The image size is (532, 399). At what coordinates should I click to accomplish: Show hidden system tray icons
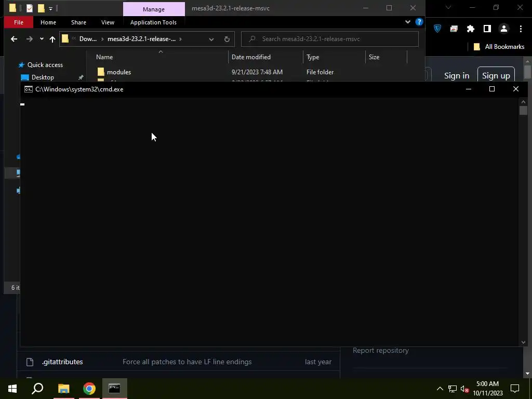pos(440,389)
